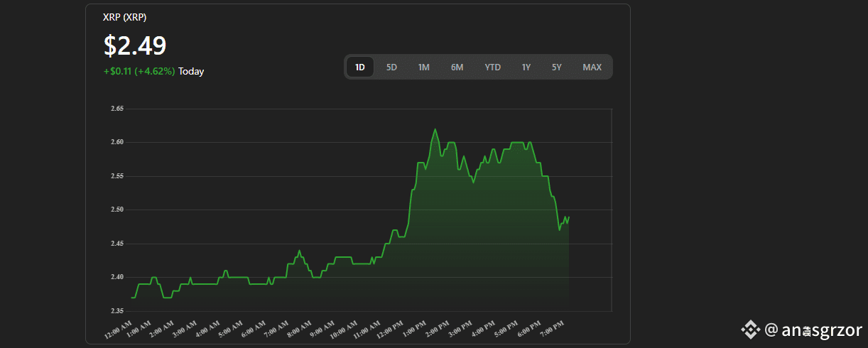
Task: Click the chart's highest peak point
Action: click(435, 129)
